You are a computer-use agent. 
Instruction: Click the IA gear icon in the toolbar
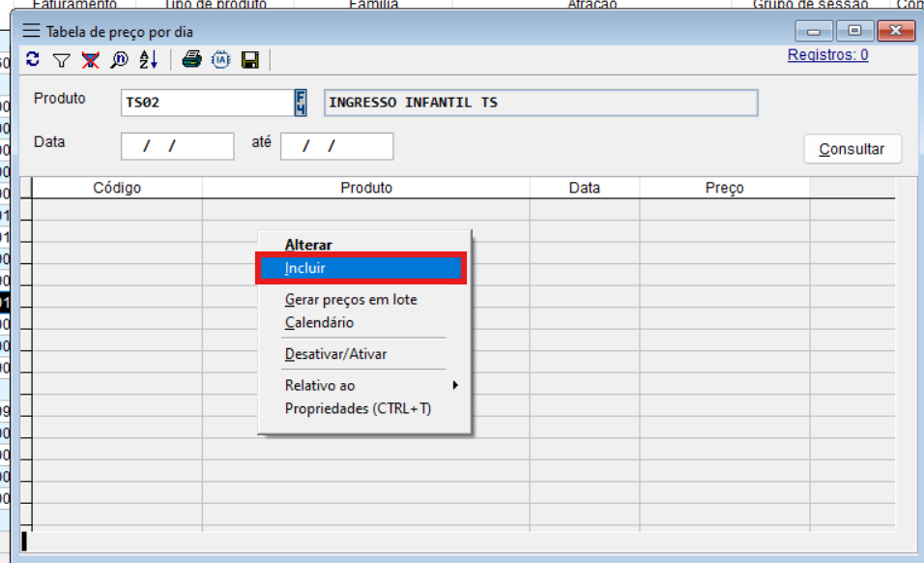221,60
